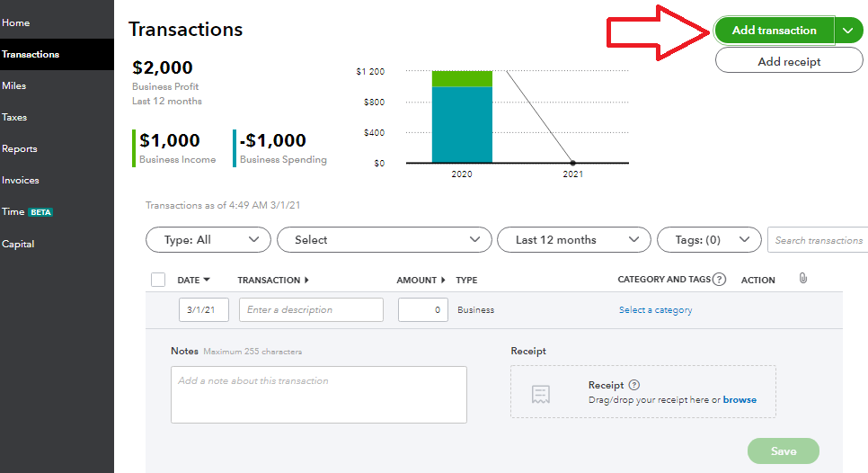Sort by the Date column arrow

[207, 280]
